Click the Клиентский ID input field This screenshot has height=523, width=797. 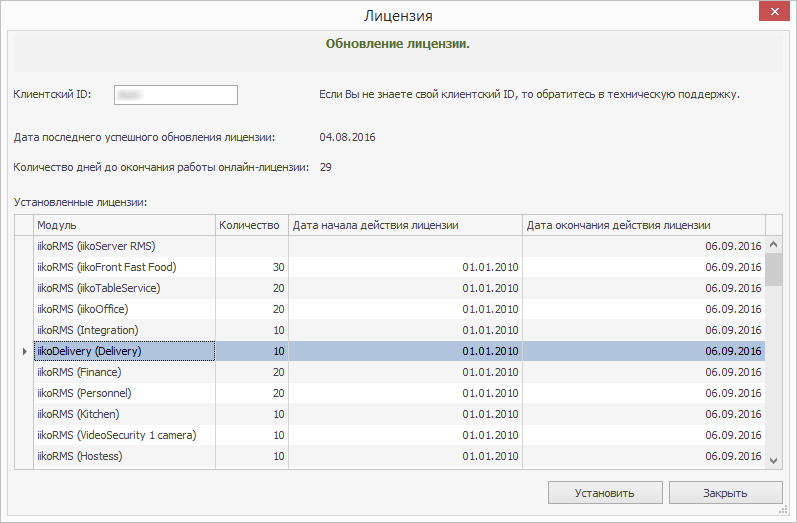175,95
